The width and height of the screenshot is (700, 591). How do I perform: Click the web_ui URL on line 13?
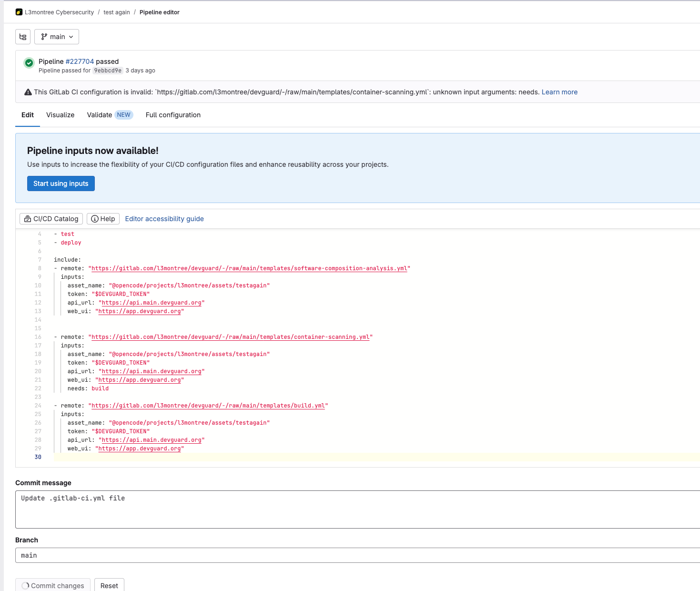(x=140, y=311)
